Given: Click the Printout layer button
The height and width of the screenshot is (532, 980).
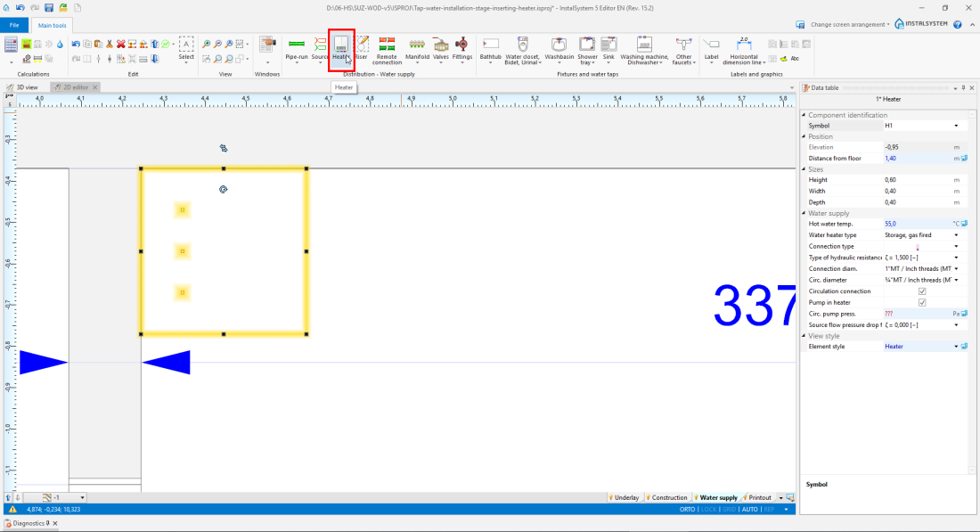Looking at the screenshot, I should point(759,497).
